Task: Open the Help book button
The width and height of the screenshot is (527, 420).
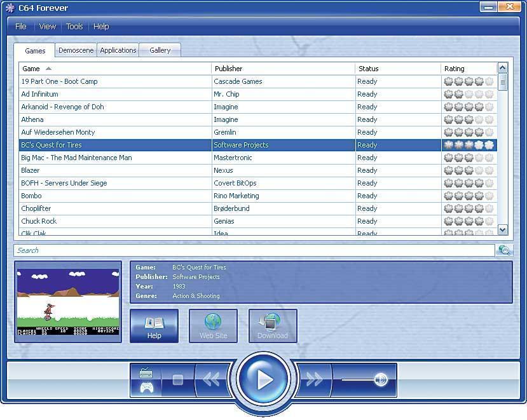Action: click(154, 326)
